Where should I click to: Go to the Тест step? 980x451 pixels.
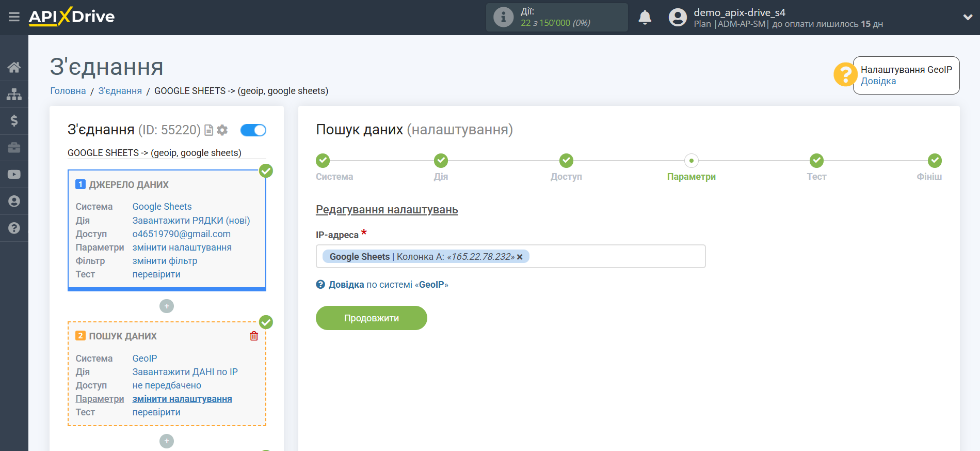(816, 161)
